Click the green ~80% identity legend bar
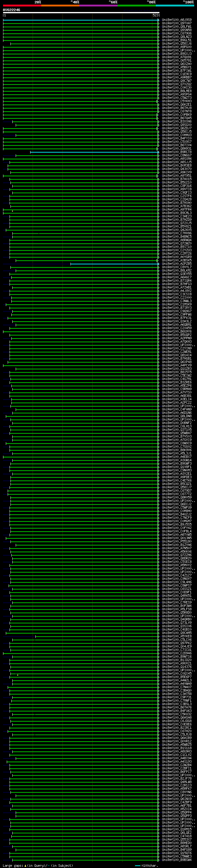197x868 pixels. [x=137, y=6]
